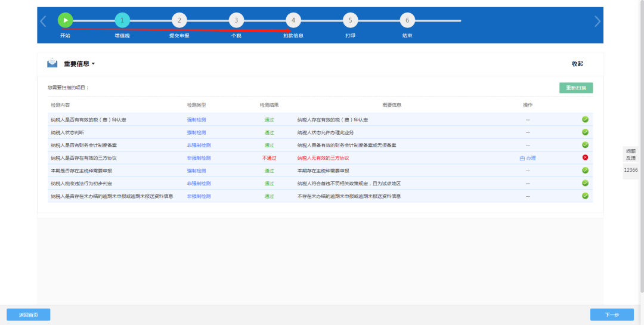Viewport: 644px width, 325px height.
Task: Click the green 开始 play step icon
Action: click(65, 20)
